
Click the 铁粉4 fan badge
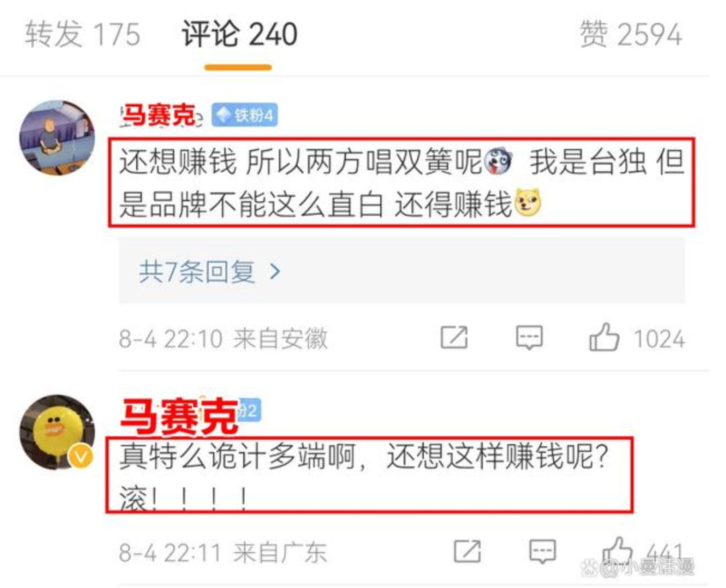click(245, 115)
